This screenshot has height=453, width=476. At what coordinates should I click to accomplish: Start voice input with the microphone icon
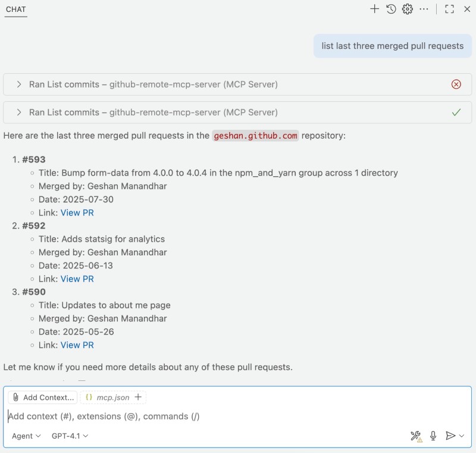[x=433, y=435]
